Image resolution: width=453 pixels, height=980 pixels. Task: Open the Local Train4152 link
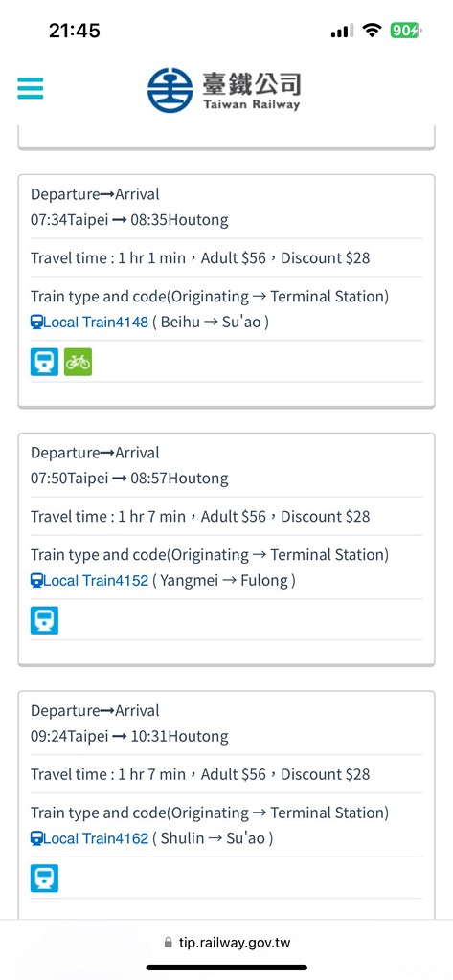(x=89, y=580)
